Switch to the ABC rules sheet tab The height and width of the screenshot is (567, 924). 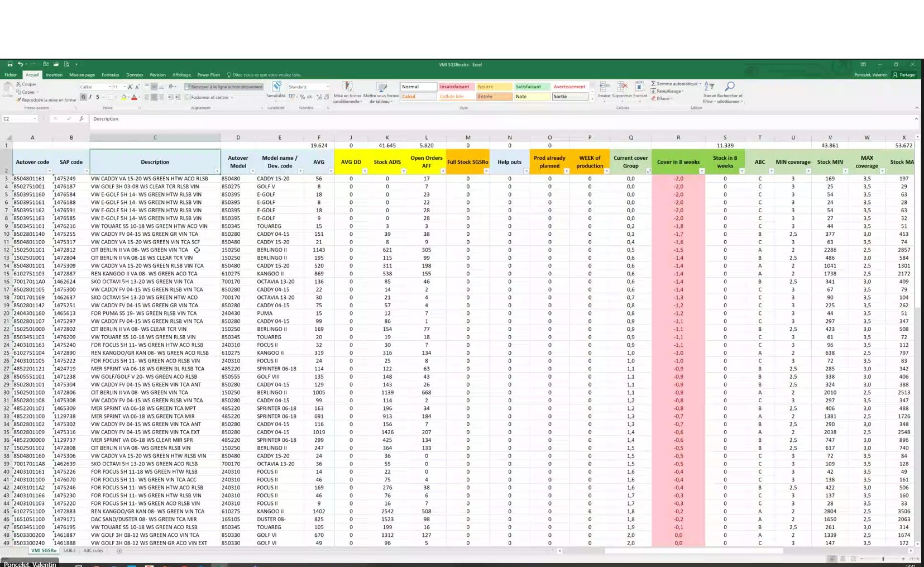93,551
